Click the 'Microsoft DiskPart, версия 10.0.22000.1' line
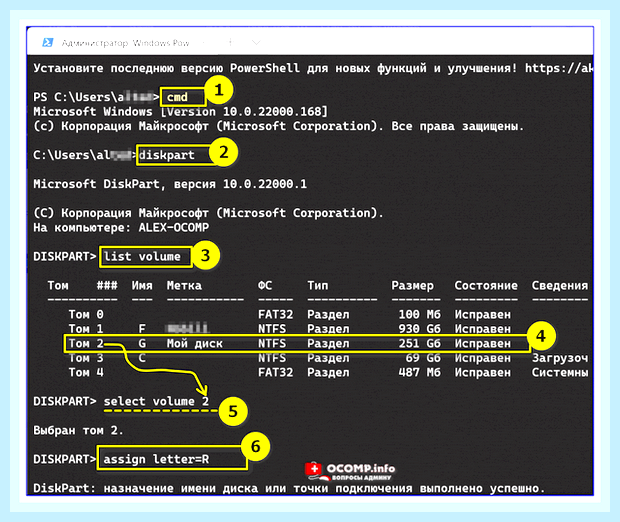The image size is (620, 522). point(170,184)
